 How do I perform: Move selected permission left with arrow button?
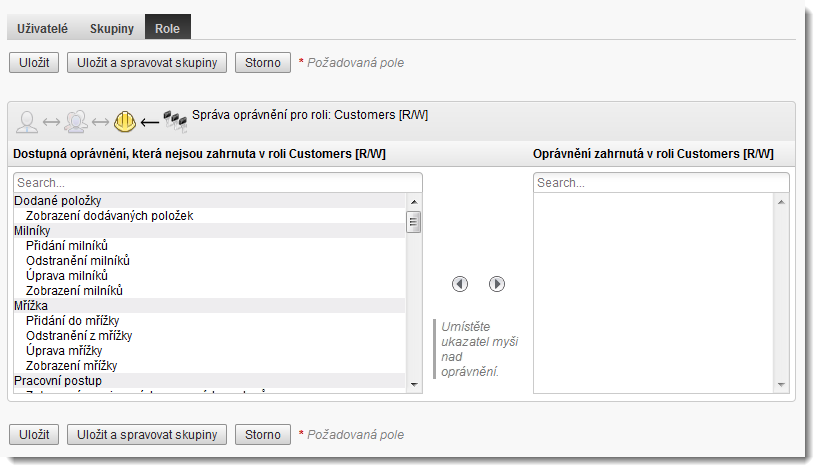tap(460, 284)
